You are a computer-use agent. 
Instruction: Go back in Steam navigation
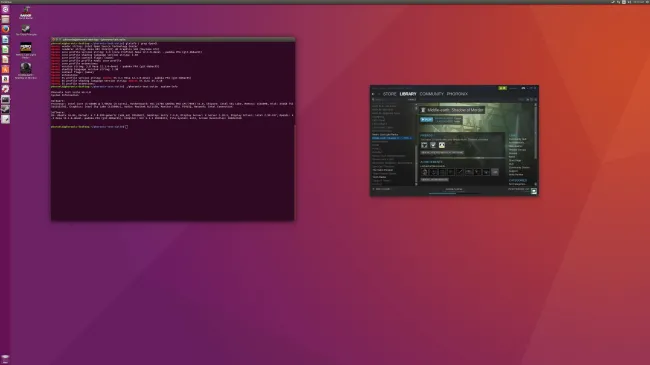pos(373,94)
